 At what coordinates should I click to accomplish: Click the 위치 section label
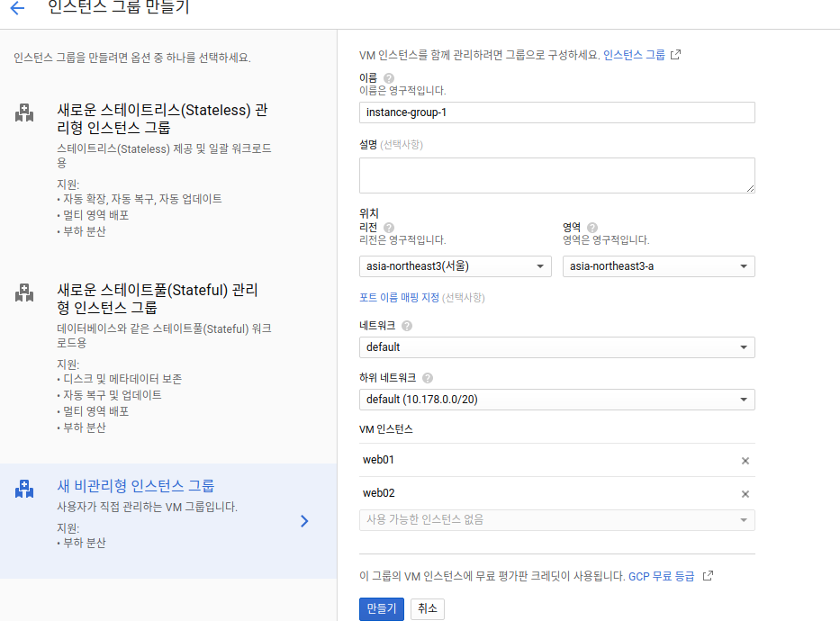(x=369, y=213)
